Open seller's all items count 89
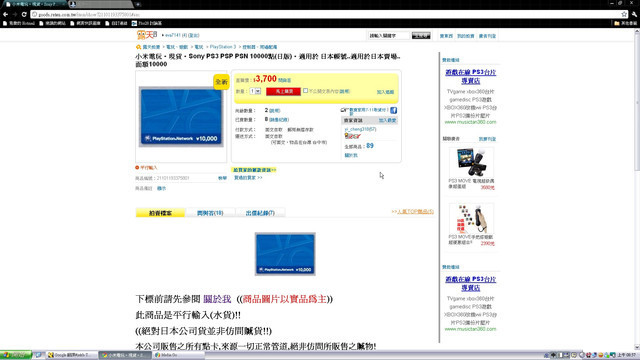This screenshot has height=360, width=640. (x=370, y=146)
